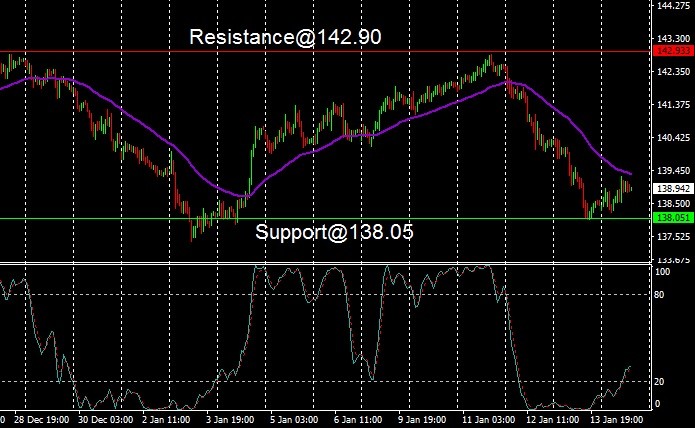Click the 139.450 price axis label
Screen dimensions: 695x428
[673, 171]
